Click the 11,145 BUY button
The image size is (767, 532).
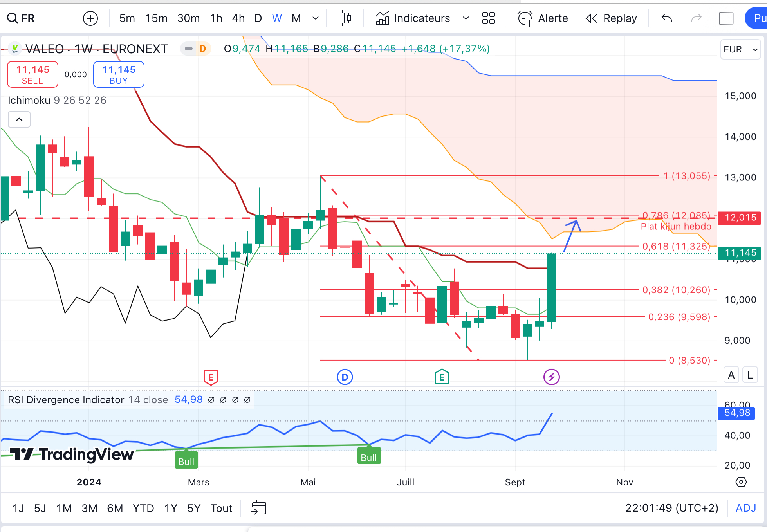119,74
